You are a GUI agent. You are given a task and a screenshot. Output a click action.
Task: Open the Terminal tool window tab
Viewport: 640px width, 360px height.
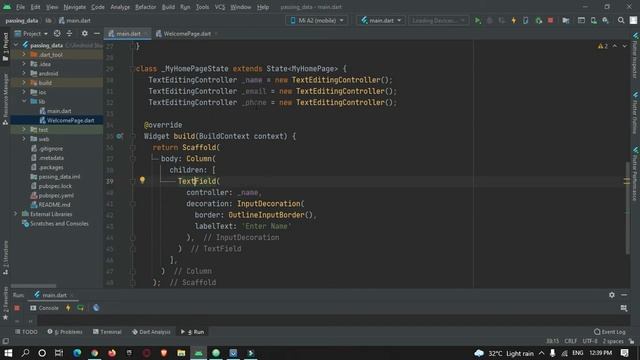point(107,332)
